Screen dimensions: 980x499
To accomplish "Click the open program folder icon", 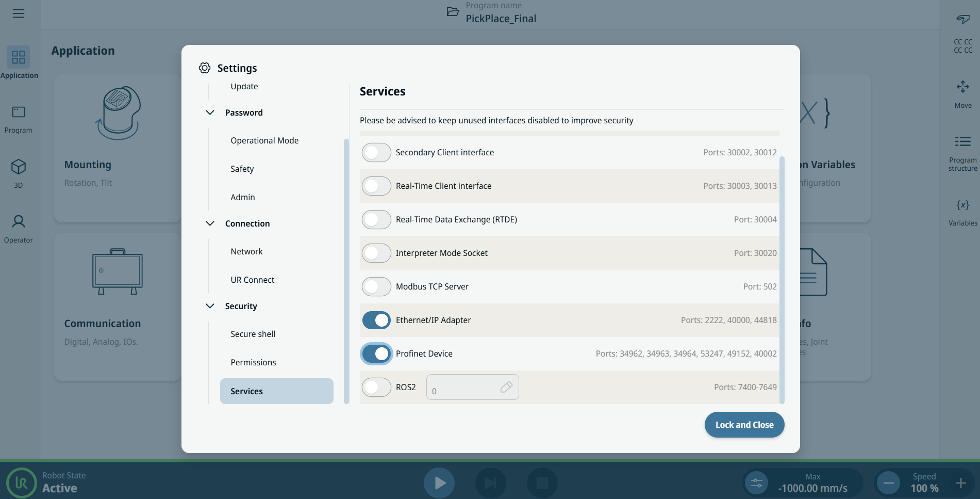I will 453,12.
